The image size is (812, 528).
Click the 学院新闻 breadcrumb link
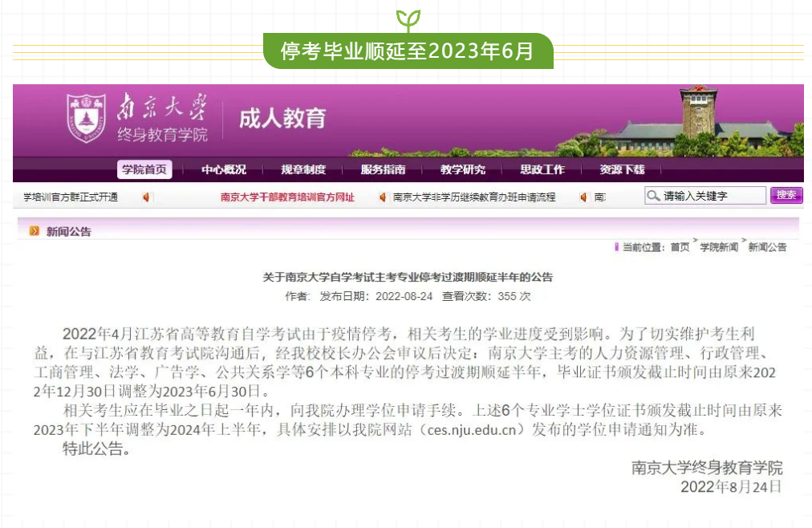click(x=719, y=247)
